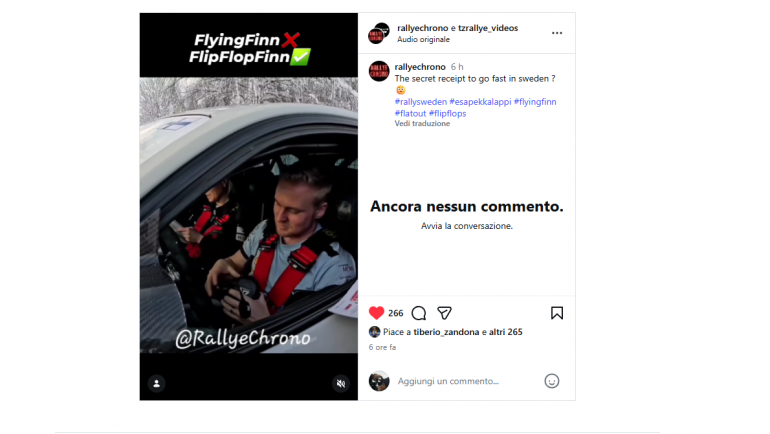Unmute the video with the speaker icon
The width and height of the screenshot is (770, 434).
(341, 383)
